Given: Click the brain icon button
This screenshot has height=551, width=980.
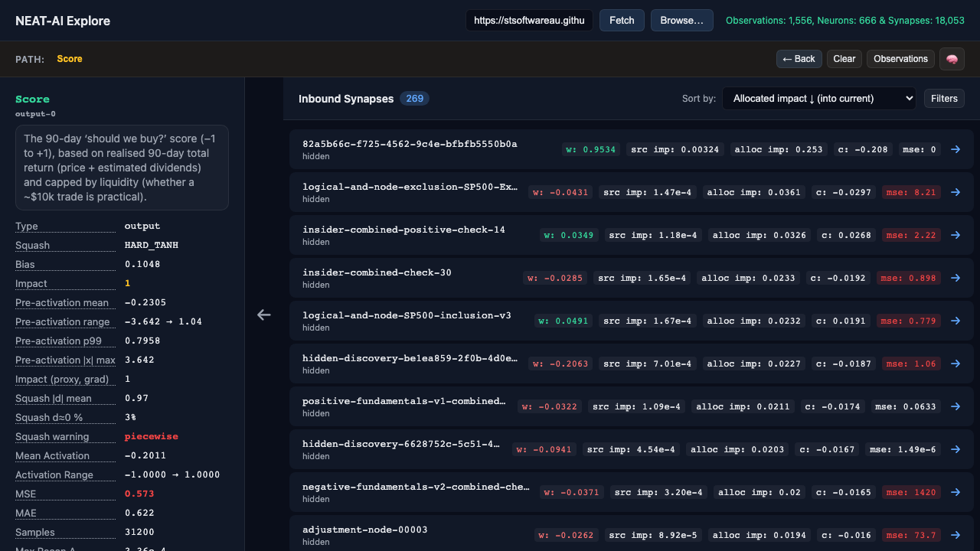Looking at the screenshot, I should 952,59.
